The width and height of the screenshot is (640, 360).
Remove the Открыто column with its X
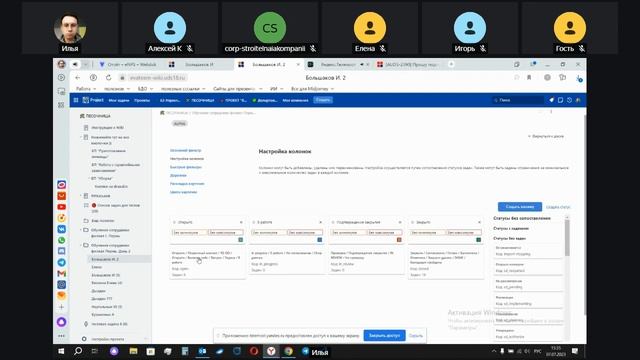coord(241,222)
